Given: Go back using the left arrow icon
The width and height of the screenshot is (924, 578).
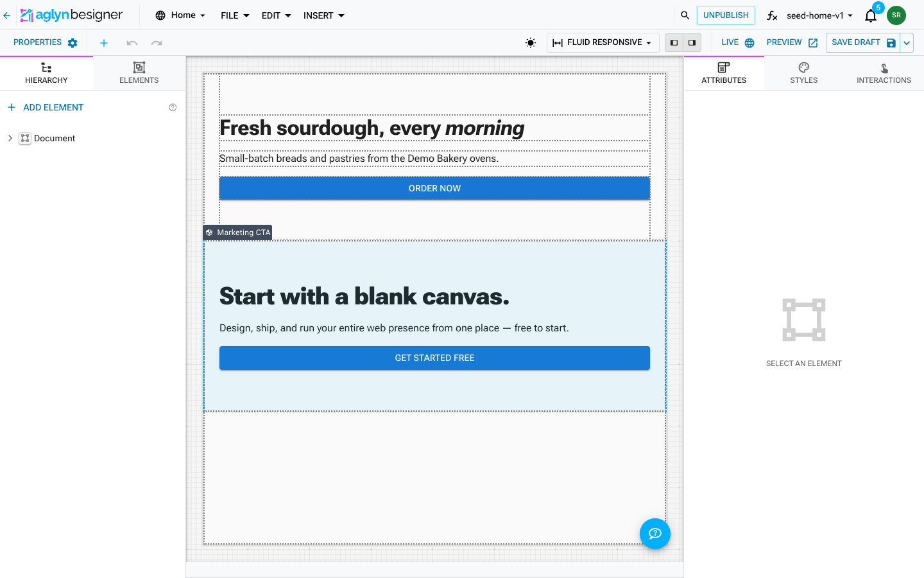Looking at the screenshot, I should 7,15.
